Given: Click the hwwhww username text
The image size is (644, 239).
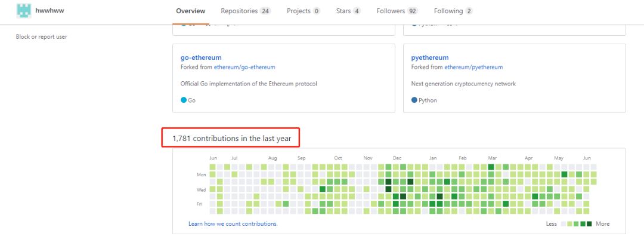Looking at the screenshot, I should tap(49, 11).
